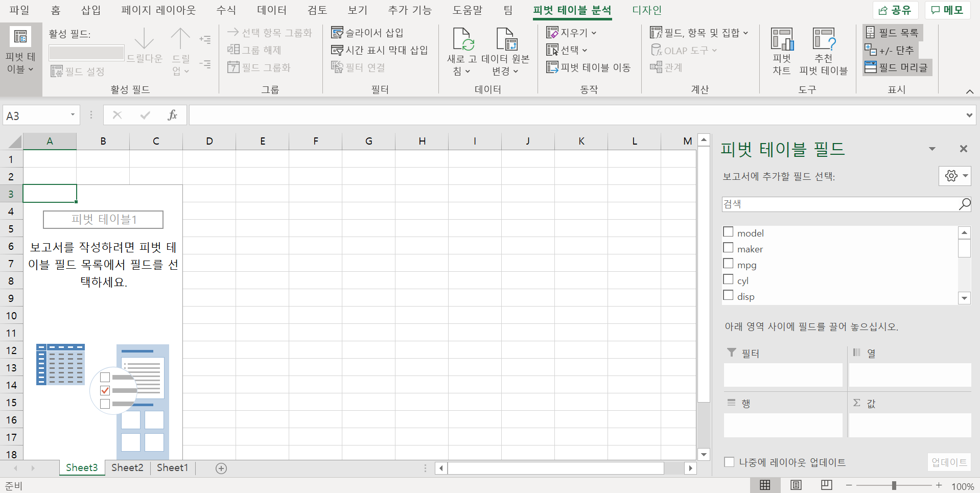This screenshot has width=980, height=493.
Task: Open the field list tools gear menu
Action: coord(955,176)
